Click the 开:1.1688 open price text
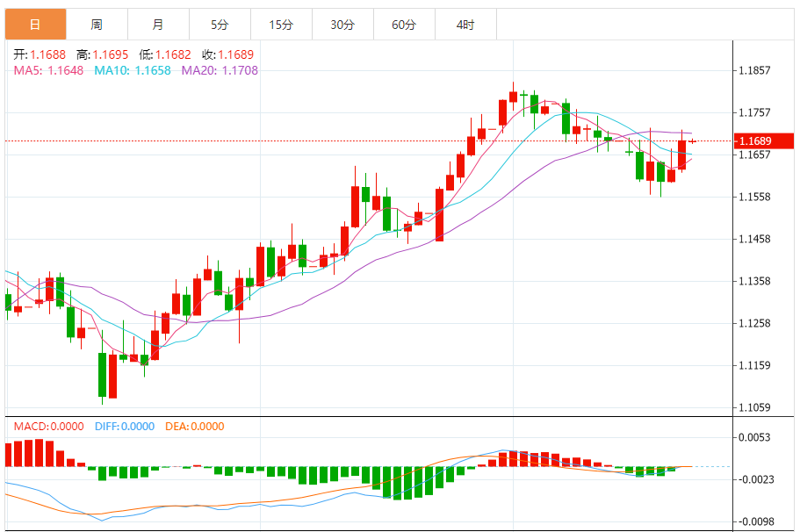This screenshot has height=532, width=800. [x=40, y=54]
